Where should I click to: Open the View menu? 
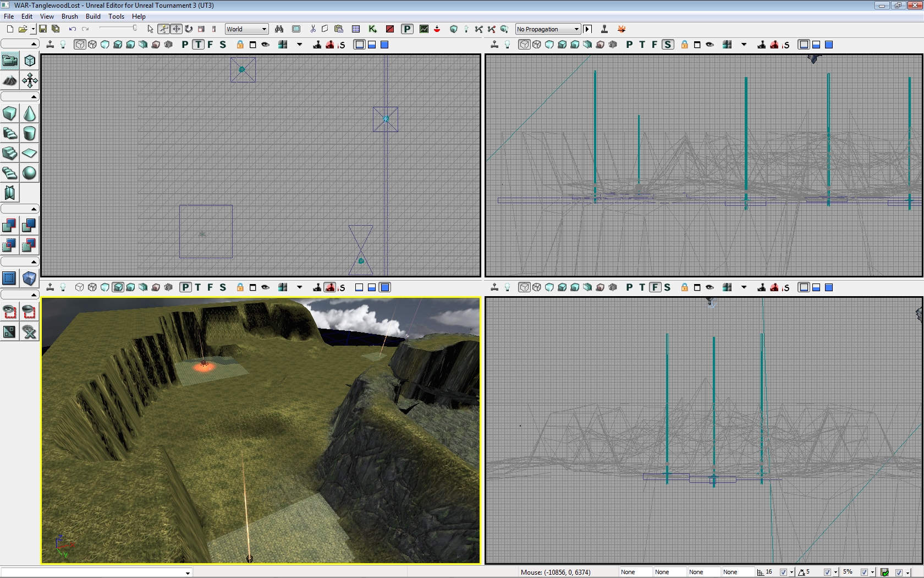47,17
